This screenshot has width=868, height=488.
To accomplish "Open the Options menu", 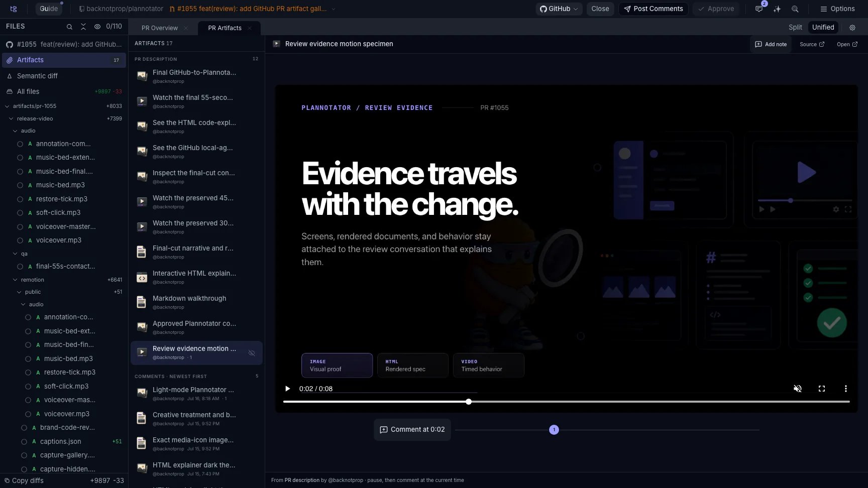I will coord(837,9).
